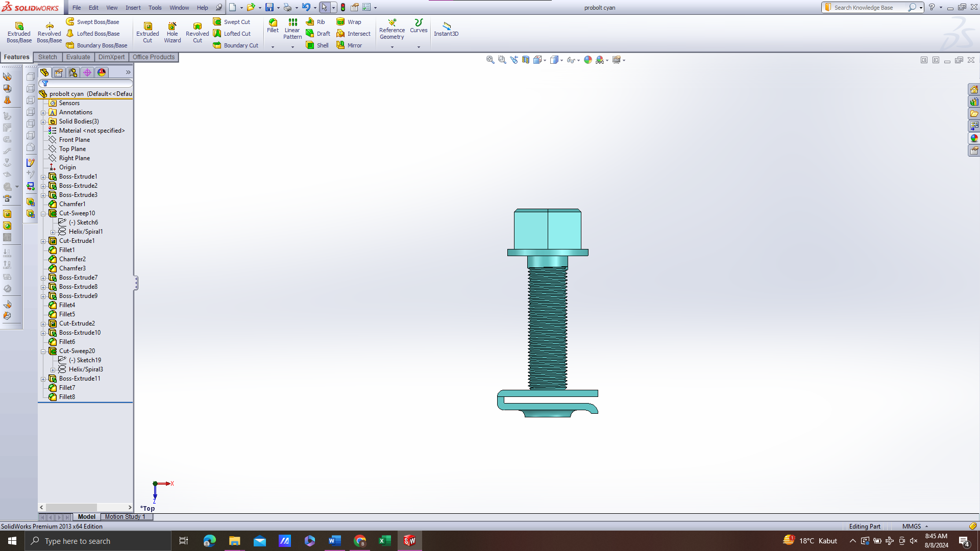The height and width of the screenshot is (551, 980).
Task: Click the Revolved Cut icon
Action: coord(197,32)
